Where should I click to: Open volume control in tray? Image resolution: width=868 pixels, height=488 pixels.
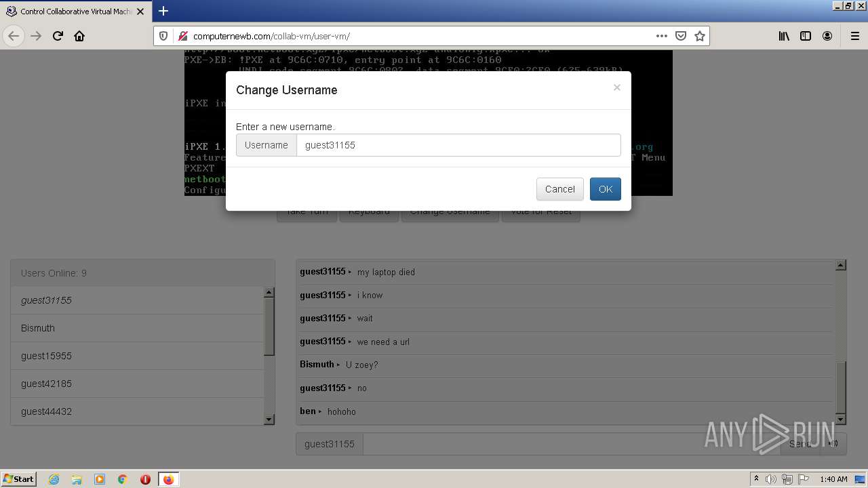tap(771, 479)
